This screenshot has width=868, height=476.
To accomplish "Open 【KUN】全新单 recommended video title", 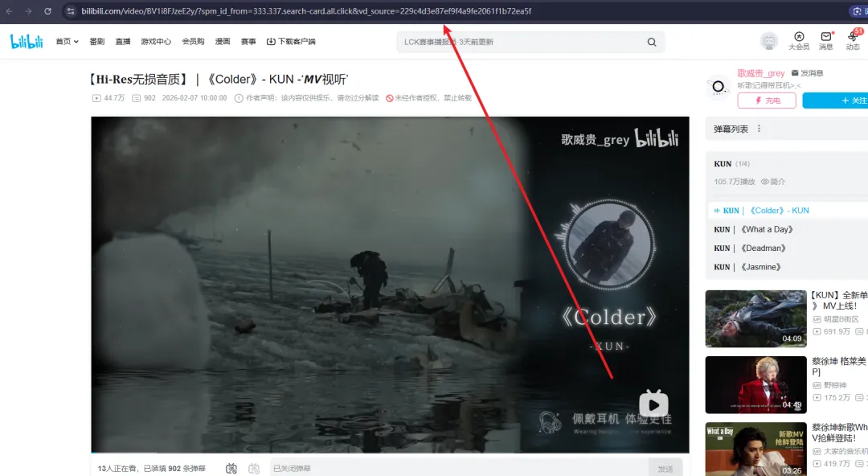I will (x=839, y=301).
